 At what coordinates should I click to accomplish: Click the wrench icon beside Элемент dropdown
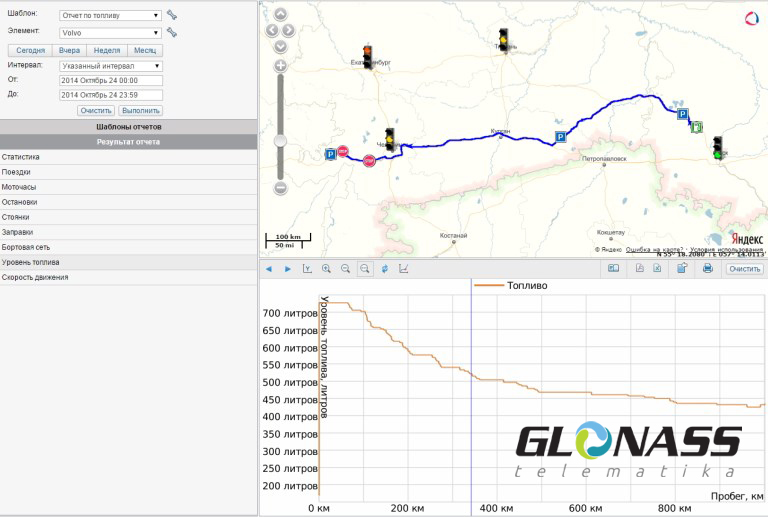pos(171,32)
